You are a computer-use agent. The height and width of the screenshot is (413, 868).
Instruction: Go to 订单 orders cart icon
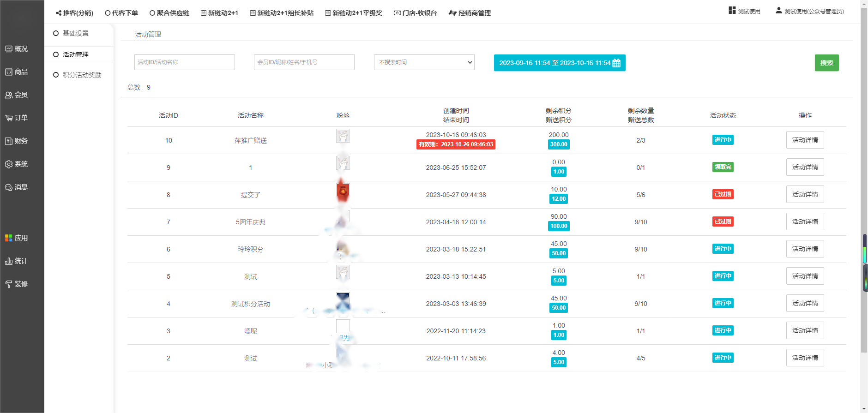tap(9, 118)
